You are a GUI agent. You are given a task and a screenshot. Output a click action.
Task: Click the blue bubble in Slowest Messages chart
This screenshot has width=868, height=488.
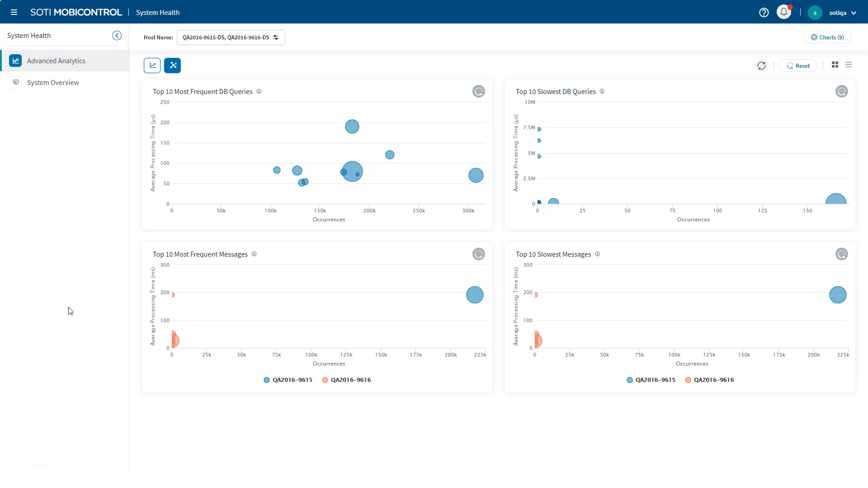(x=838, y=295)
